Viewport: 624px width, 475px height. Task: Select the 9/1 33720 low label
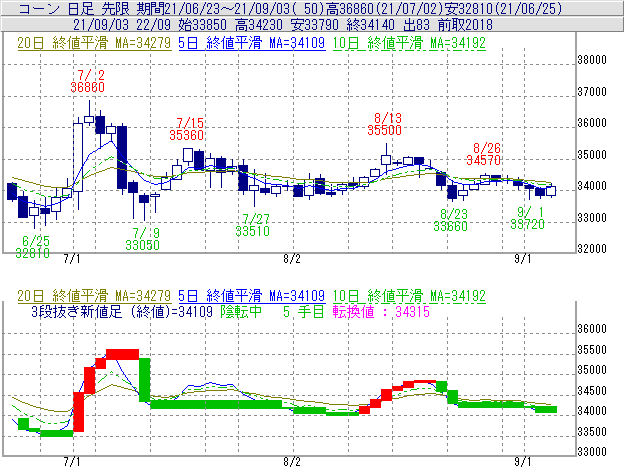pyautogui.click(x=527, y=218)
